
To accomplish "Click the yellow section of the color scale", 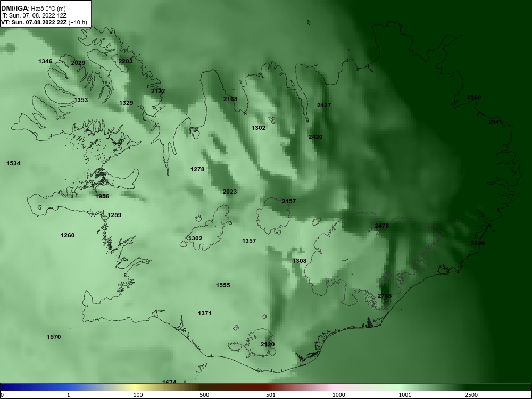I will [x=134, y=387].
